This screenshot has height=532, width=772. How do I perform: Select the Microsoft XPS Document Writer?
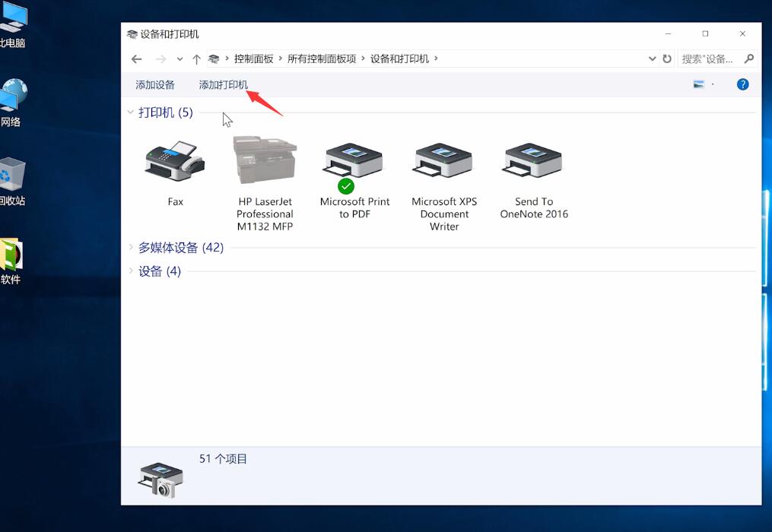[443, 161]
